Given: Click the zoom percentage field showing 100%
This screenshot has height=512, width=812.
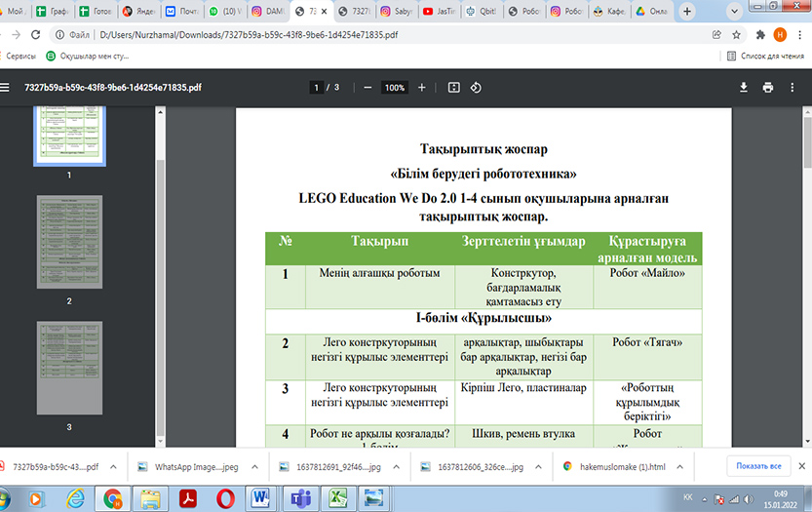Looking at the screenshot, I should coord(394,87).
